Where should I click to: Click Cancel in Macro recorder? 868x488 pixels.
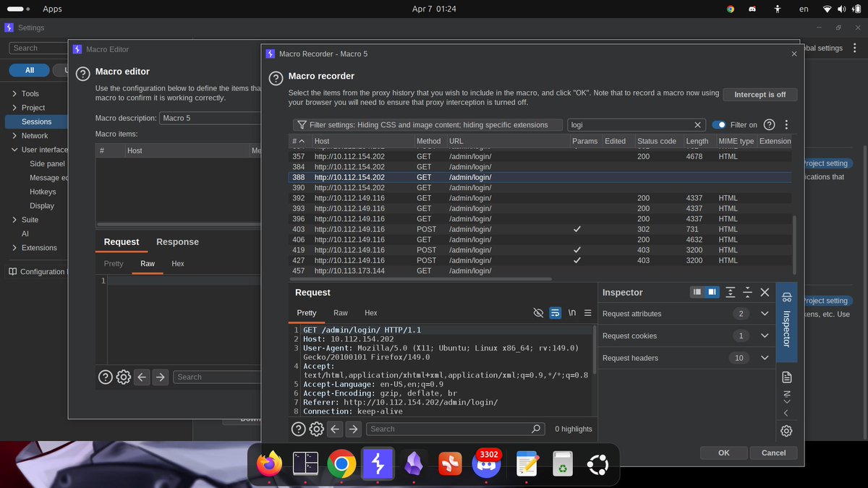pos(773,453)
